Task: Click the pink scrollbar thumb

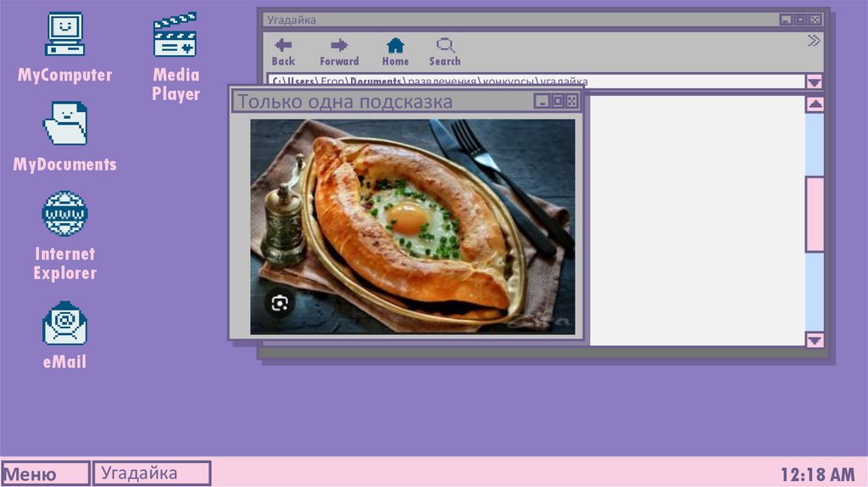Action: (815, 215)
